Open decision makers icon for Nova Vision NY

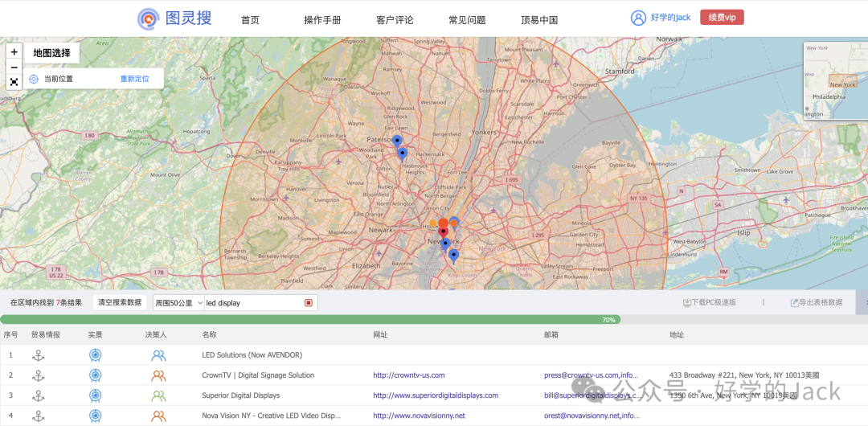158,416
